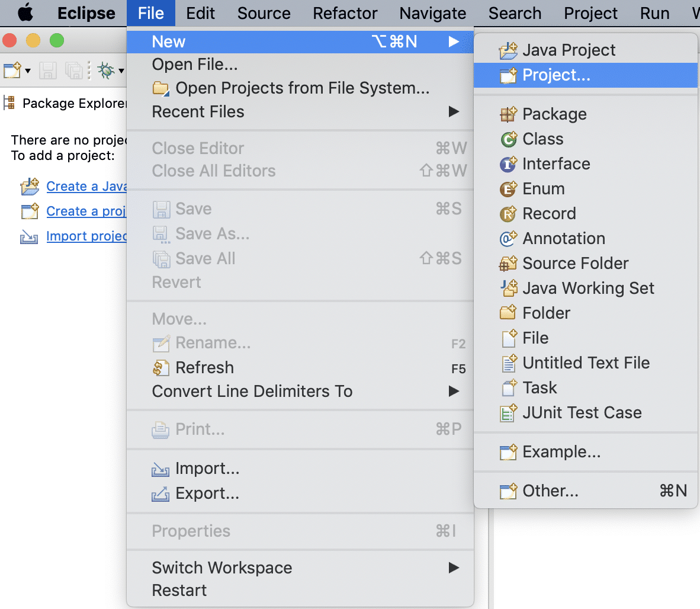
Task: Open the Run menu
Action: pyautogui.click(x=654, y=13)
